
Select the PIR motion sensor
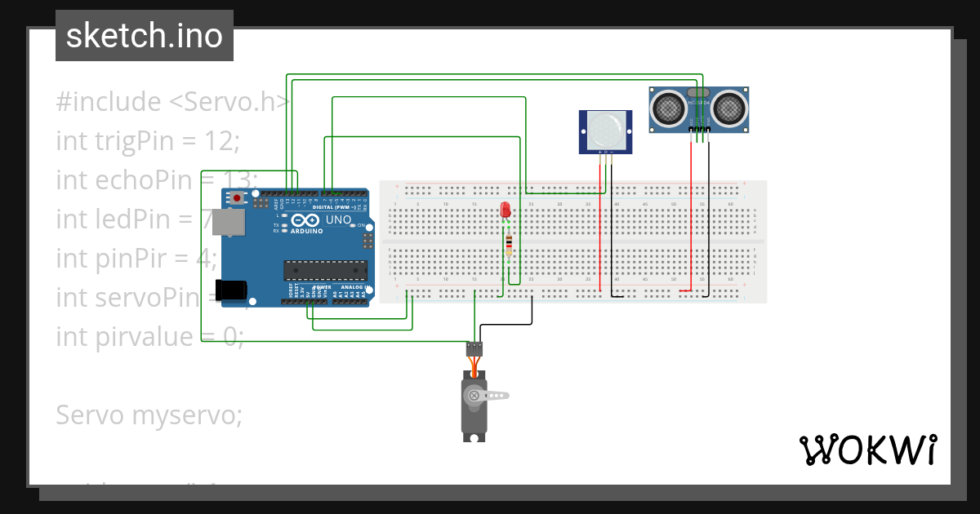click(604, 131)
